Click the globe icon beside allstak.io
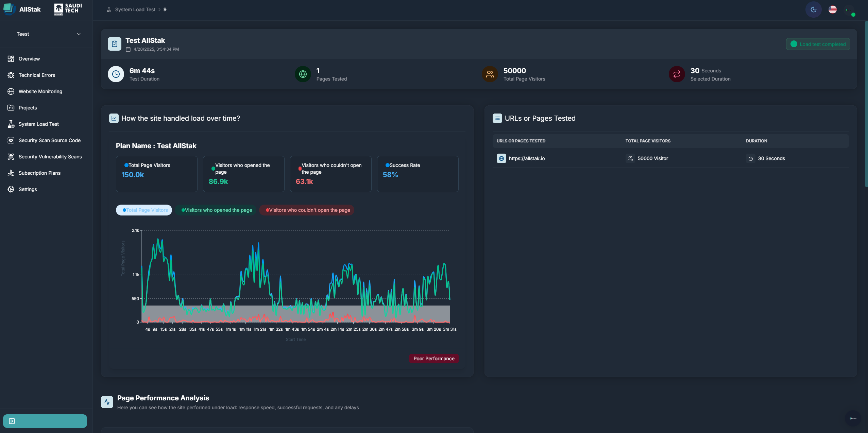868x433 pixels. [501, 158]
